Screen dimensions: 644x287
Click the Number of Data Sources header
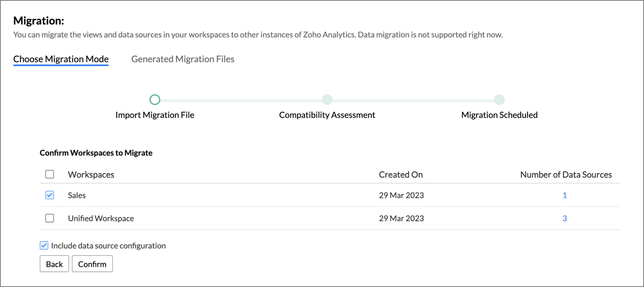pyautogui.click(x=566, y=175)
